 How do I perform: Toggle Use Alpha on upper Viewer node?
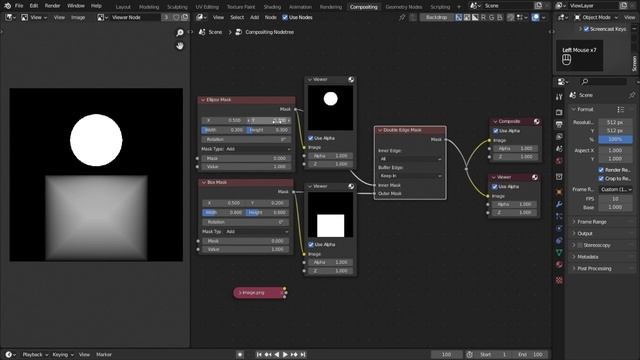(x=311, y=138)
